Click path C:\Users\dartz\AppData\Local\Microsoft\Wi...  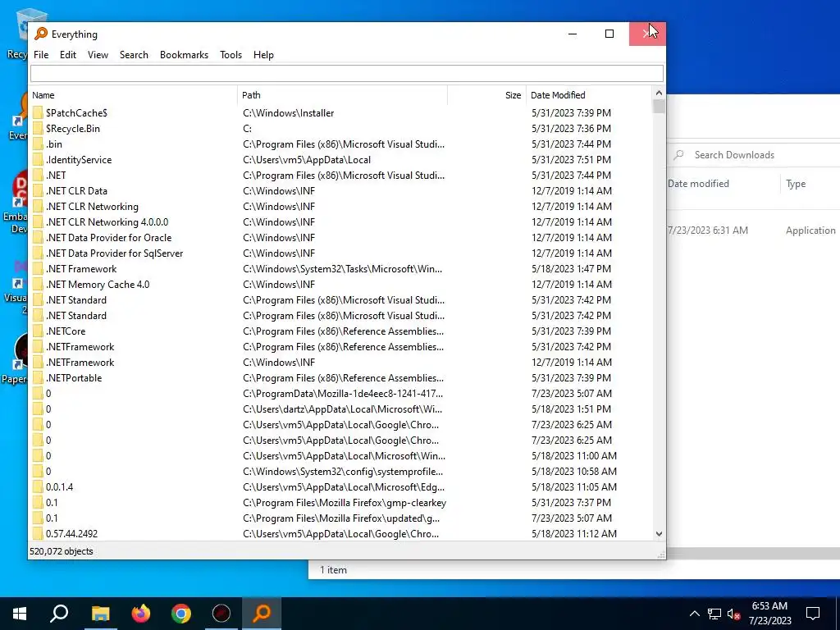342,409
